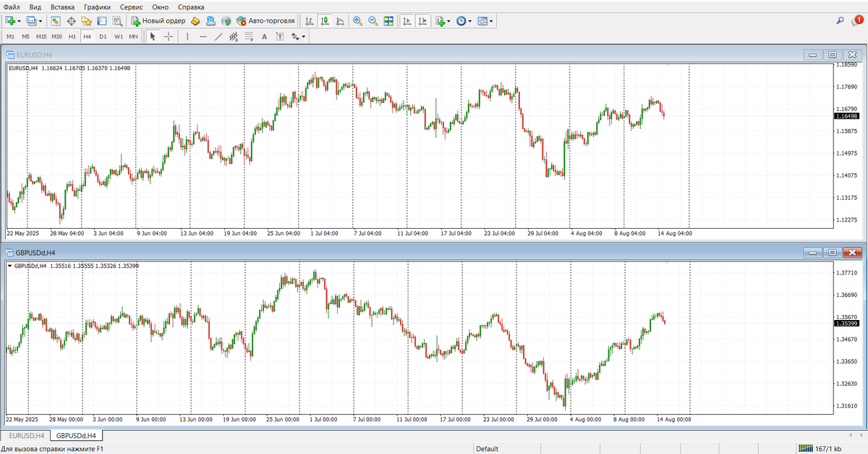Open the indicators list dropdown
The width and height of the screenshot is (868, 454).
point(448,22)
